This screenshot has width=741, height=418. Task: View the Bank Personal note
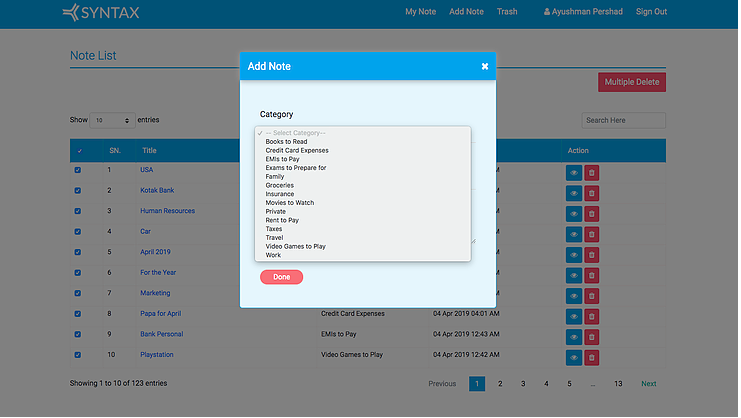tap(574, 337)
